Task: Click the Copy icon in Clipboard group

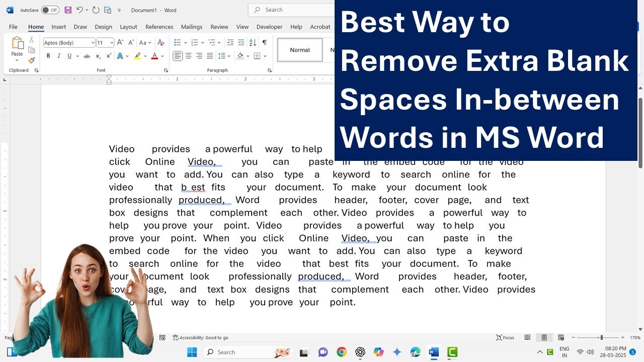Action: tap(31, 50)
